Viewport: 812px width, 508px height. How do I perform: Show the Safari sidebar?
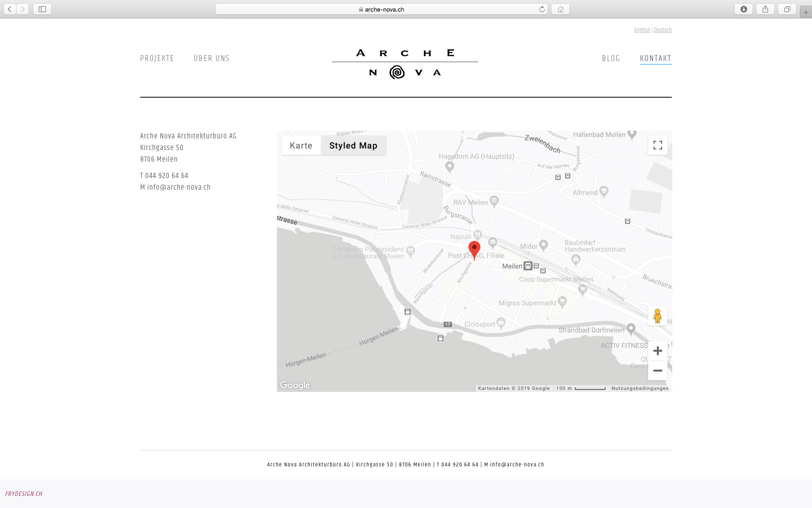coord(42,9)
